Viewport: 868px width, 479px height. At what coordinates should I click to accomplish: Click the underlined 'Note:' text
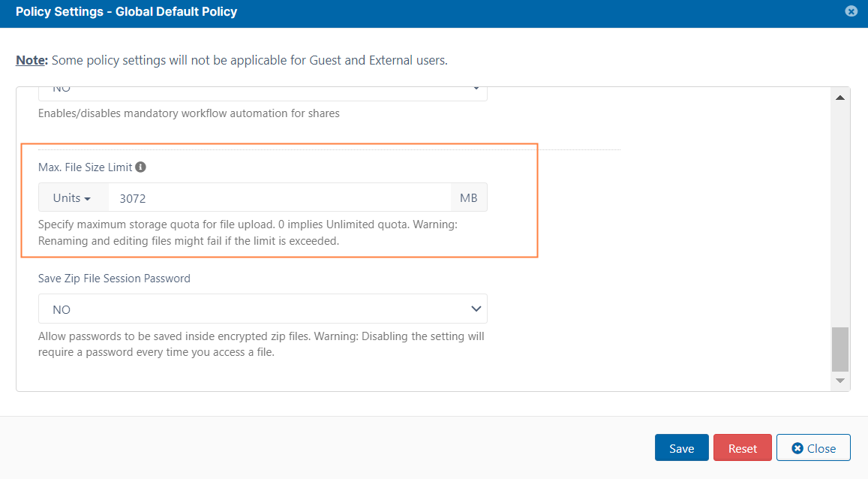[x=32, y=60]
